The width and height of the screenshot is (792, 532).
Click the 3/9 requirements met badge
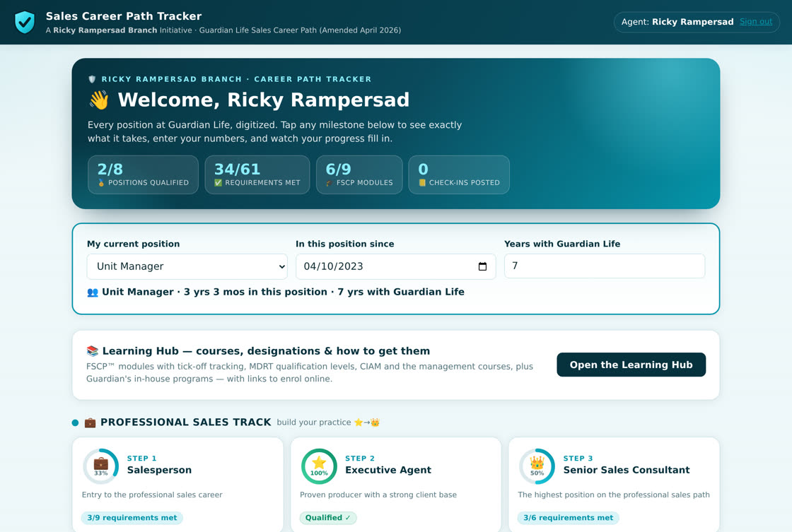pos(132,518)
